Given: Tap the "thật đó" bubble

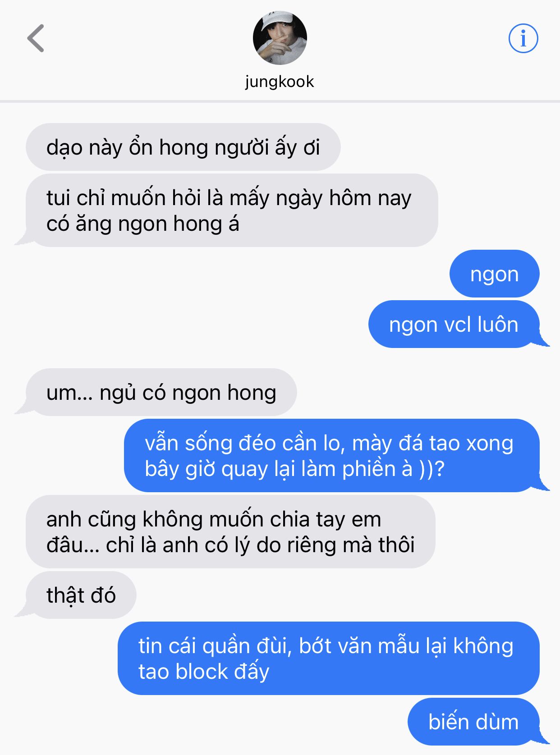Looking at the screenshot, I should click(x=81, y=595).
